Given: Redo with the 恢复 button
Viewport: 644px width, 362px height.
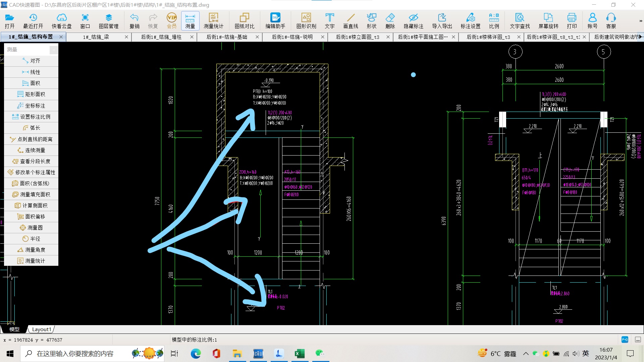Looking at the screenshot, I should click(153, 21).
